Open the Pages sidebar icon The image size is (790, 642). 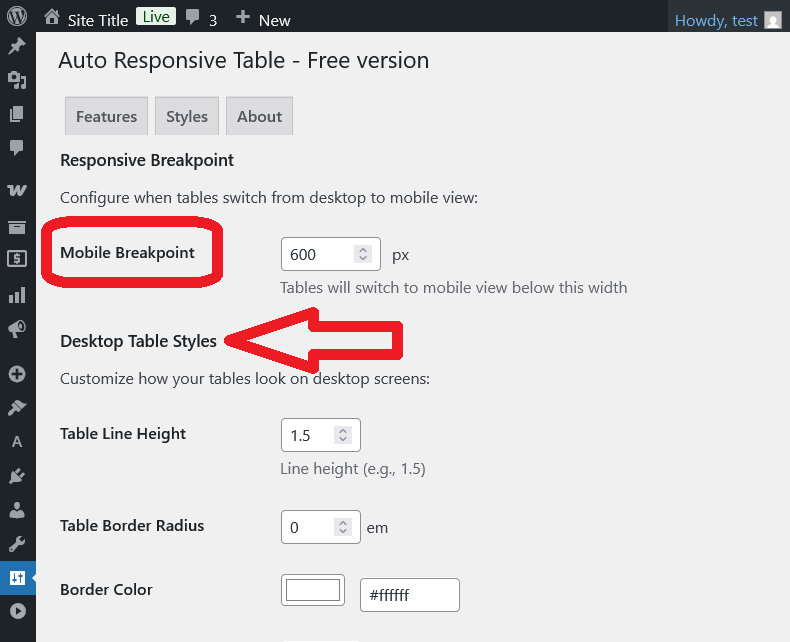17,114
